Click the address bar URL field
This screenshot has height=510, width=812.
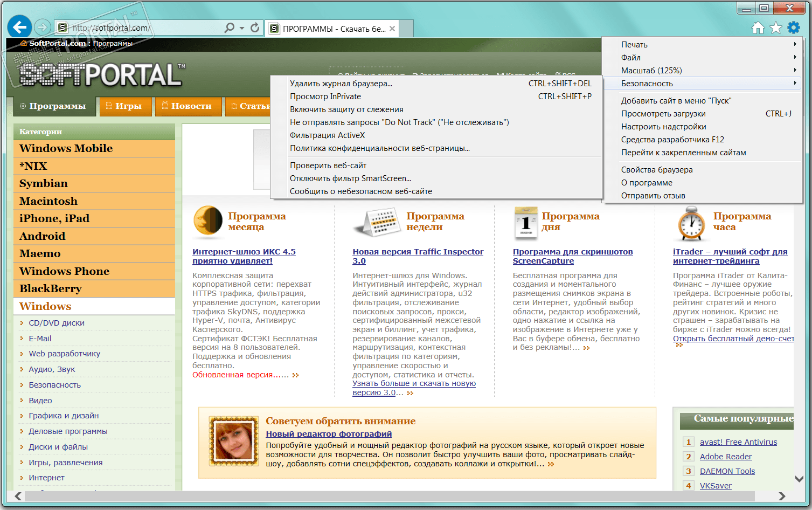click(x=145, y=28)
